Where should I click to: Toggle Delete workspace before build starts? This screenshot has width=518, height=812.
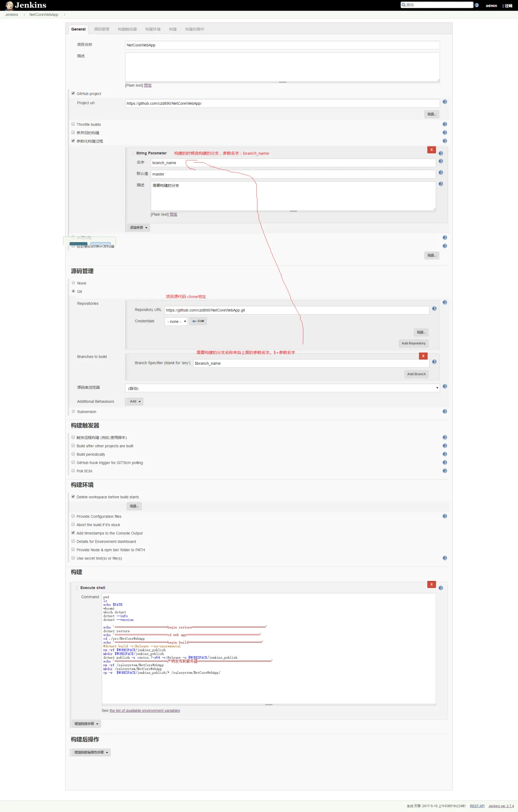pos(73,497)
